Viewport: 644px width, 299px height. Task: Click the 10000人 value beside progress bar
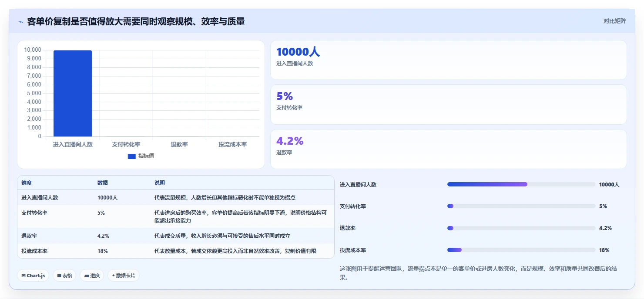(x=609, y=185)
